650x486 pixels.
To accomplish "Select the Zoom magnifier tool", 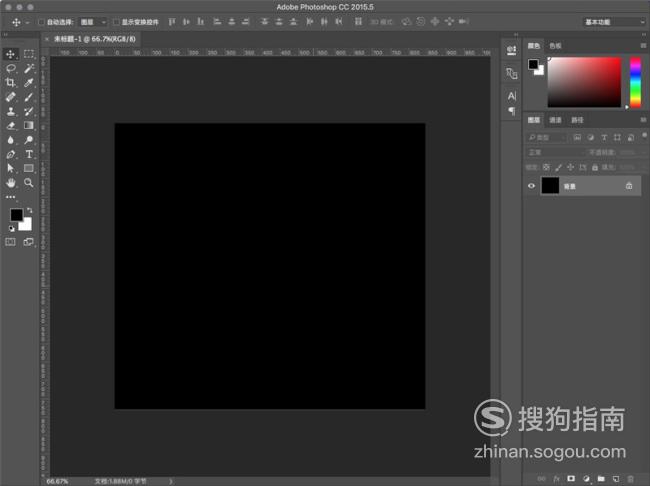I will tap(29, 182).
